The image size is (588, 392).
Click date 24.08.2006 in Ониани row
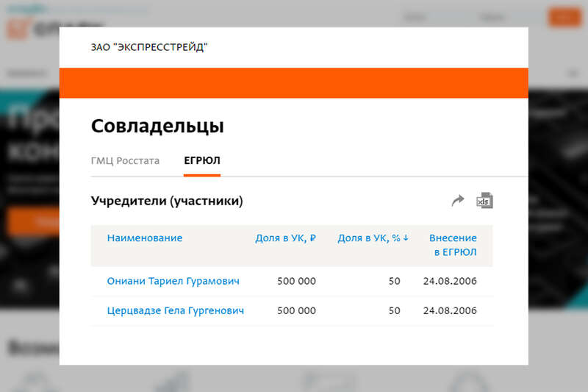[450, 281]
